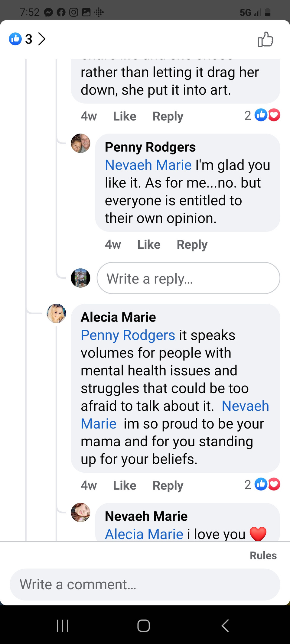The image size is (290, 644).
Task: Expand reactions with the chevron beside 3
Action: [x=42, y=39]
